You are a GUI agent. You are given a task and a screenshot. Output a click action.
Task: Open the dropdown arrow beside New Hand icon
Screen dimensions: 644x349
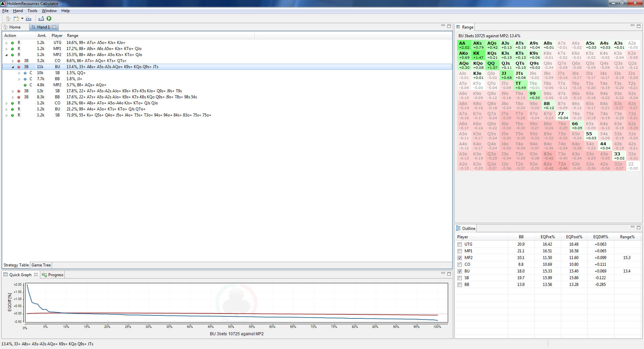coord(22,19)
